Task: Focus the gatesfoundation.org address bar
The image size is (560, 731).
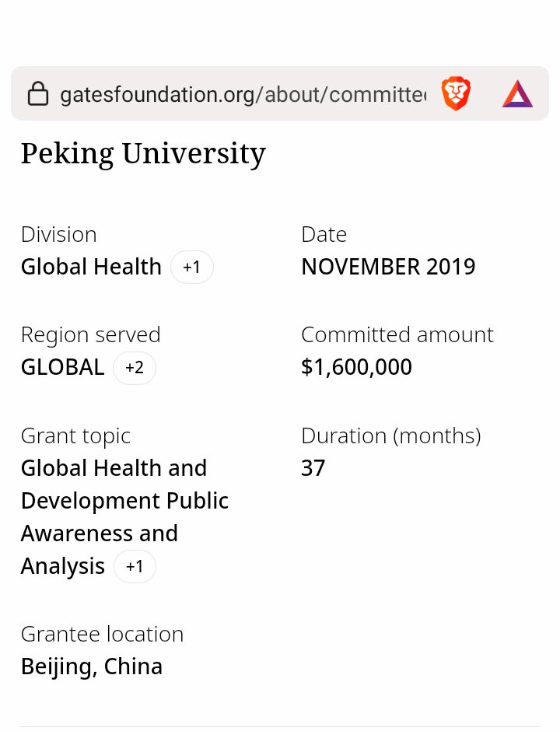Action: 243,95
